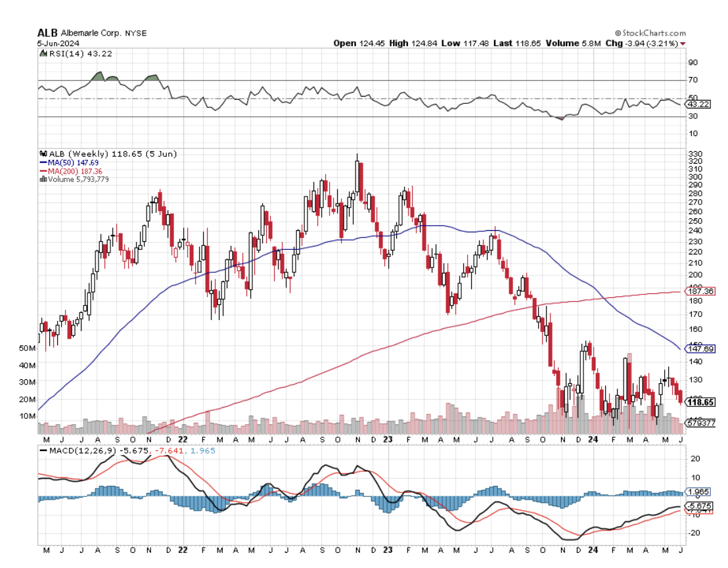Viewport: 728px width, 568px height.
Task: Click the RSI 70 overbought level label
Action: (x=693, y=80)
